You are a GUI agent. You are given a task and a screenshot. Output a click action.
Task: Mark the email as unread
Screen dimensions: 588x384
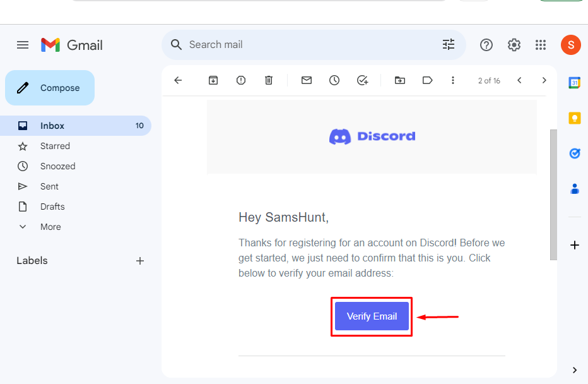(x=307, y=80)
